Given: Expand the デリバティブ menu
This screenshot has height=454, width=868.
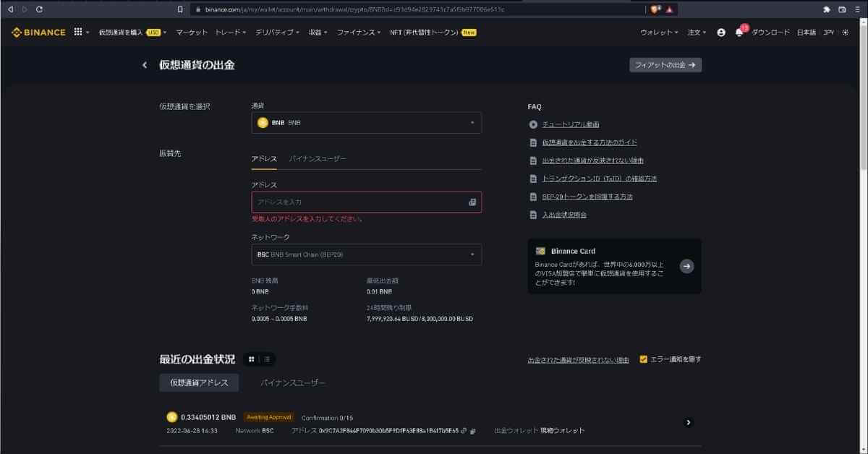Looking at the screenshot, I should coord(277,33).
